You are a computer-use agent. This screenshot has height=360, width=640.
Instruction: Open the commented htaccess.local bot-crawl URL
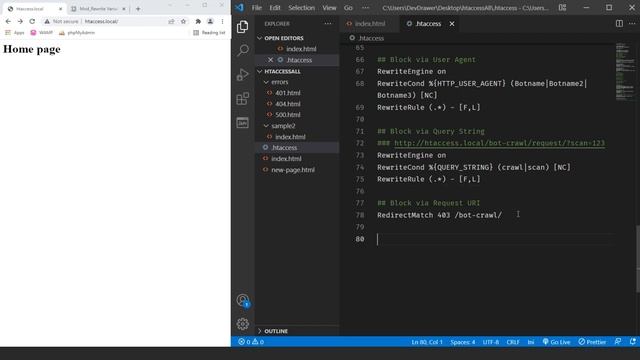click(499, 143)
